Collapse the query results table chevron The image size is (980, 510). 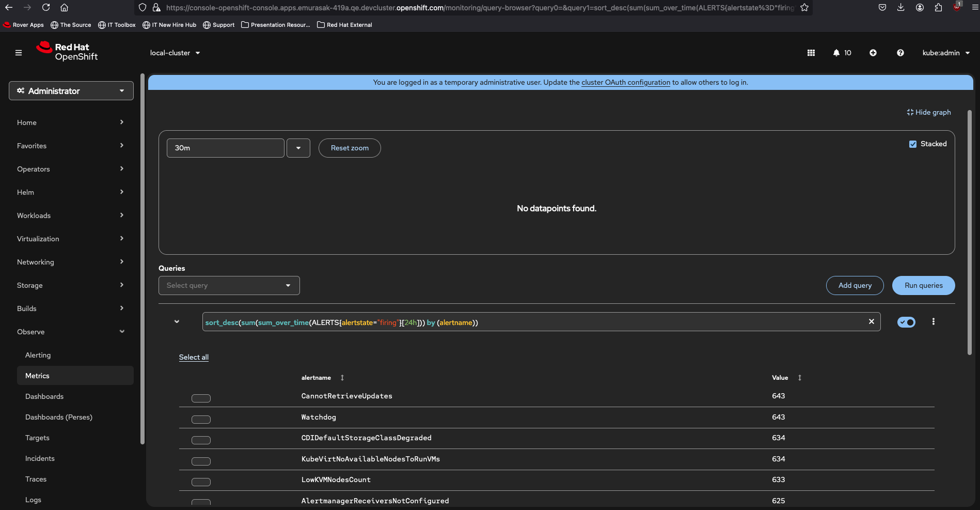[177, 321]
